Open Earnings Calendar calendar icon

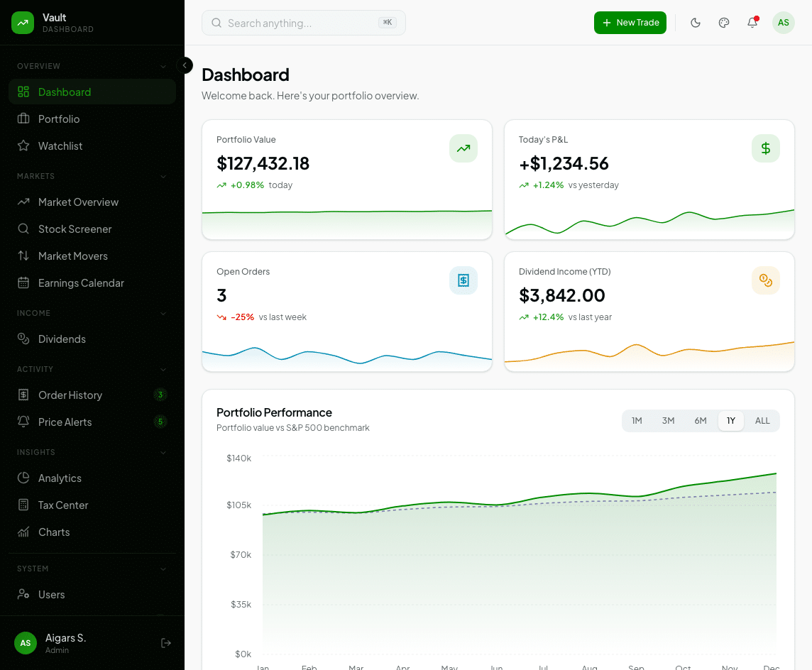[23, 283]
